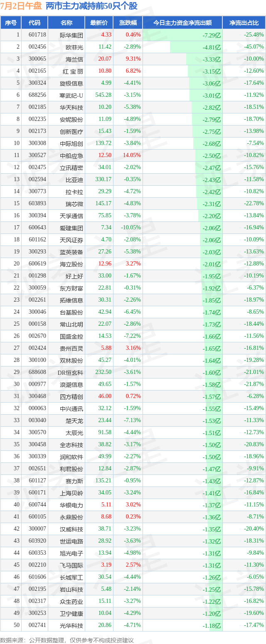Image resolution: width=266 pixels, height=644 pixels.
Task: Click stock name 好上好
Action: pyautogui.click(x=74, y=276)
